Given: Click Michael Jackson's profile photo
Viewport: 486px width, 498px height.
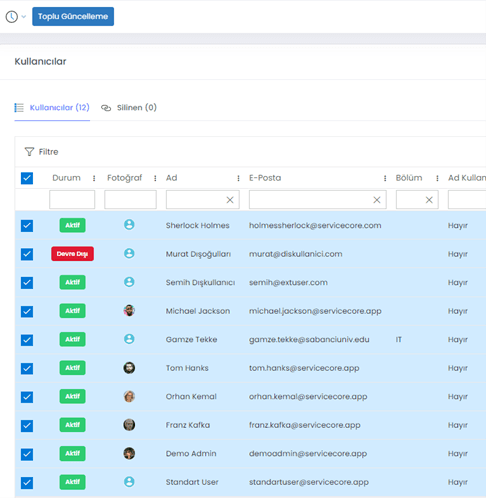Looking at the screenshot, I should 129,311.
